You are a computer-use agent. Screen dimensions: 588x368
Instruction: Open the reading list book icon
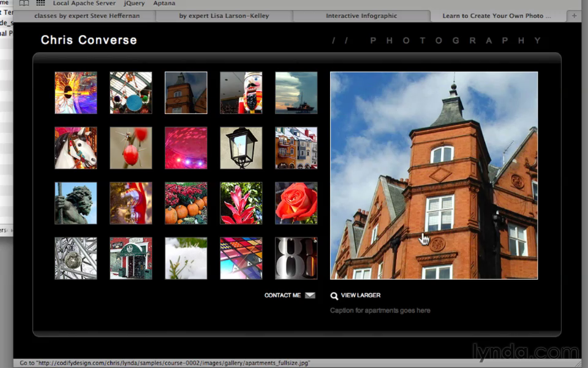click(x=24, y=3)
